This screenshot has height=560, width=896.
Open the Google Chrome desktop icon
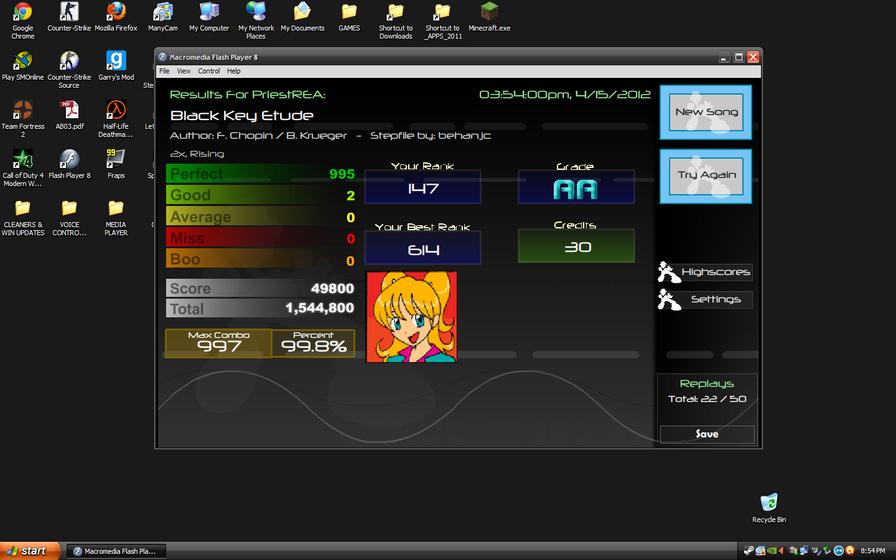coord(23,21)
